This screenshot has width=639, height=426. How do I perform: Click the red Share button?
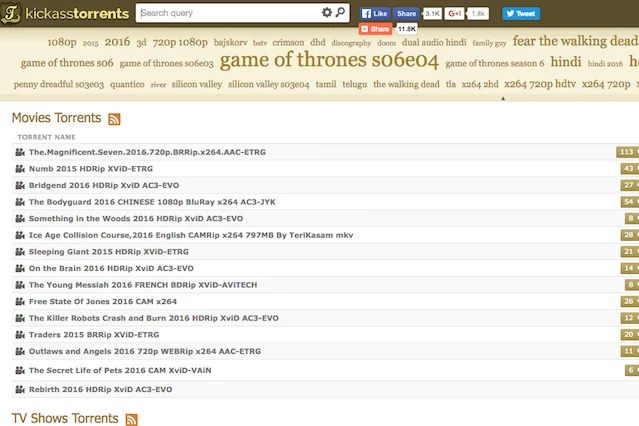point(375,29)
